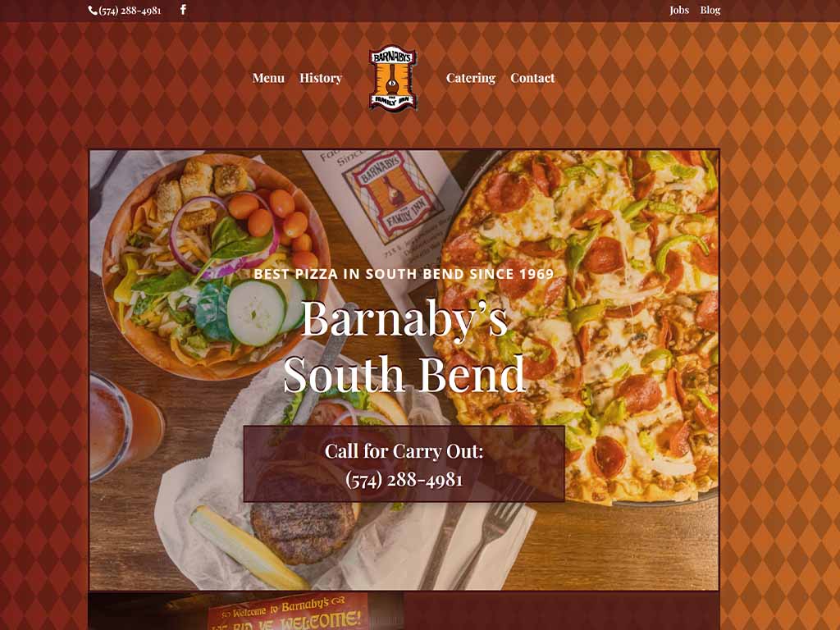840x630 pixels.
Task: Click the Best Pizza in South Bend tagline
Action: coord(404,274)
